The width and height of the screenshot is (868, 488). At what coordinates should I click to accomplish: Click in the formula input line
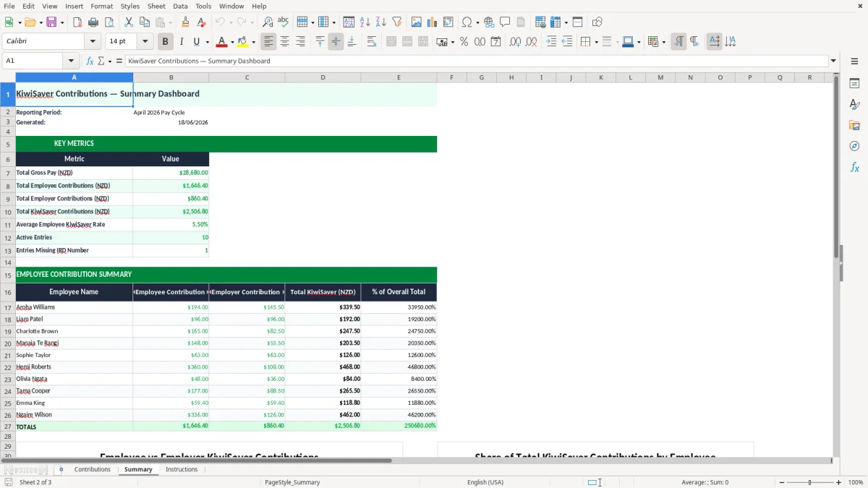(x=477, y=61)
